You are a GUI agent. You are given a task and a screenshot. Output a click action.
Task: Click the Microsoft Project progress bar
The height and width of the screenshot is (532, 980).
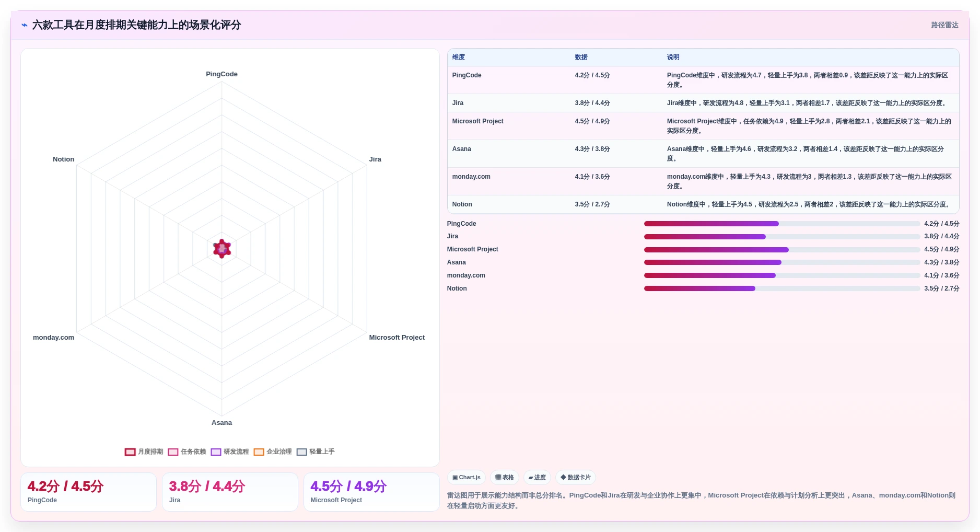coord(782,250)
